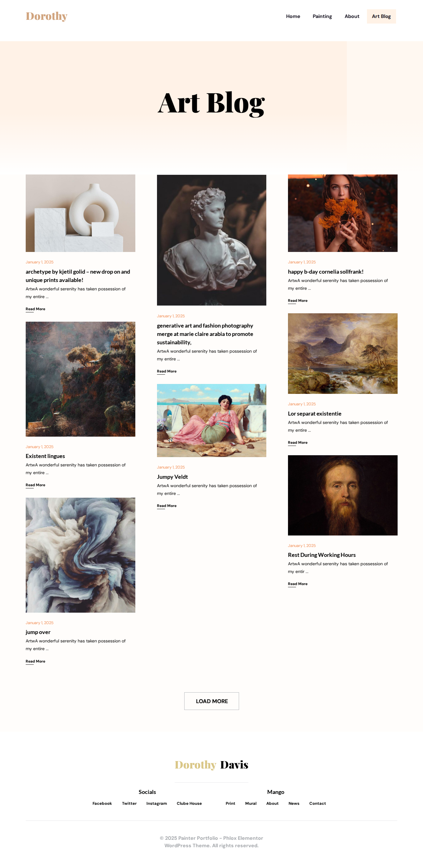Open the Contact footer link
The image size is (423, 868).
point(317,803)
